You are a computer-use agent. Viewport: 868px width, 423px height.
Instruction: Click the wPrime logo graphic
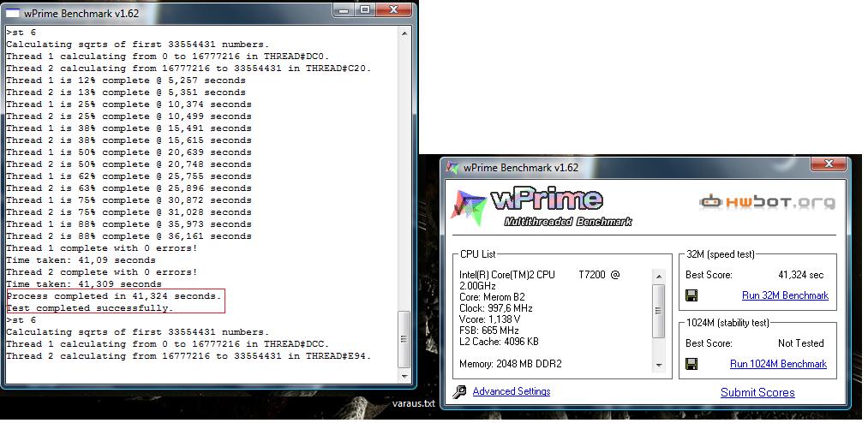click(x=542, y=207)
